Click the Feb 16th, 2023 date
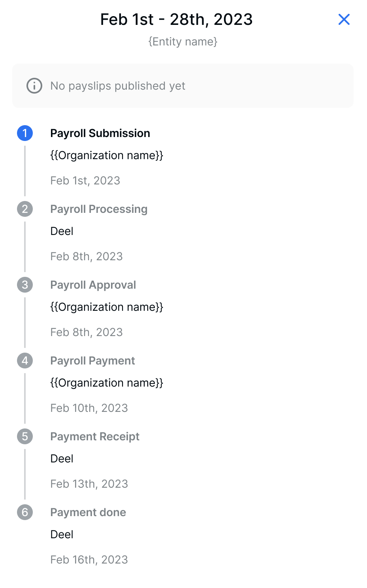This screenshot has height=588, width=367. pos(89,560)
